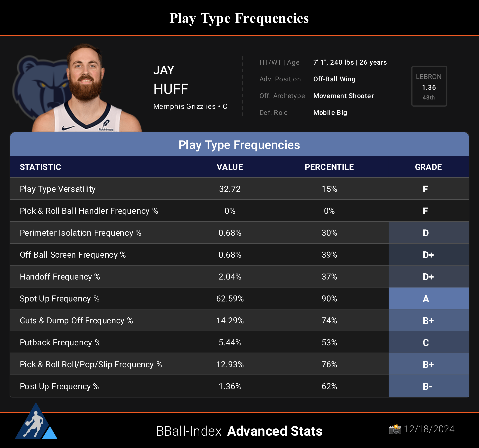Click the D grade cell for Perimeter Isolation

[x=428, y=233]
